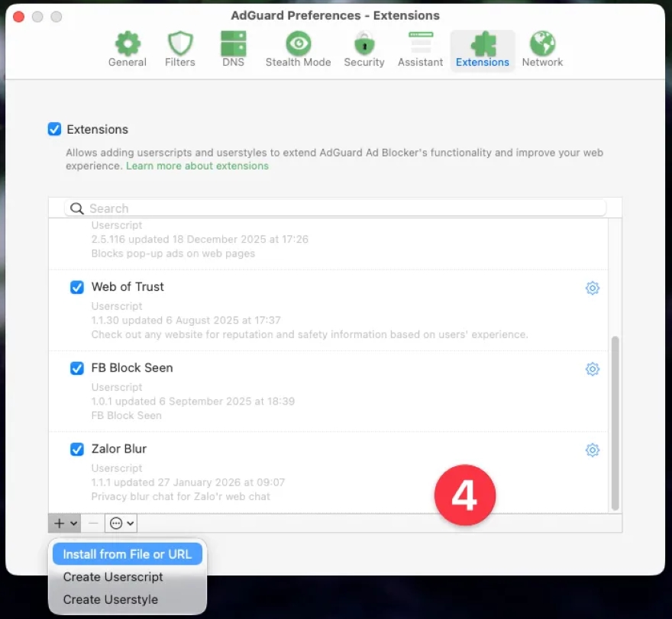Go to the Security padlock tab
This screenshot has width=672, height=619.
click(x=363, y=50)
